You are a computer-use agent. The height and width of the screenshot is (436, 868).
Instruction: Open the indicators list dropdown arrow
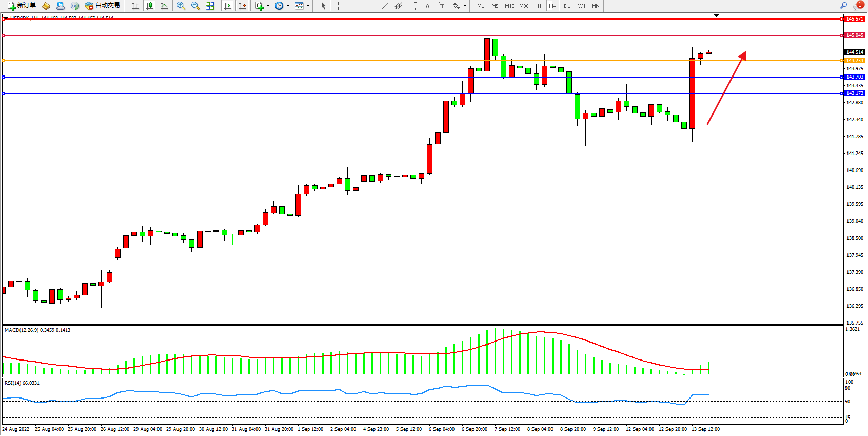[268, 6]
